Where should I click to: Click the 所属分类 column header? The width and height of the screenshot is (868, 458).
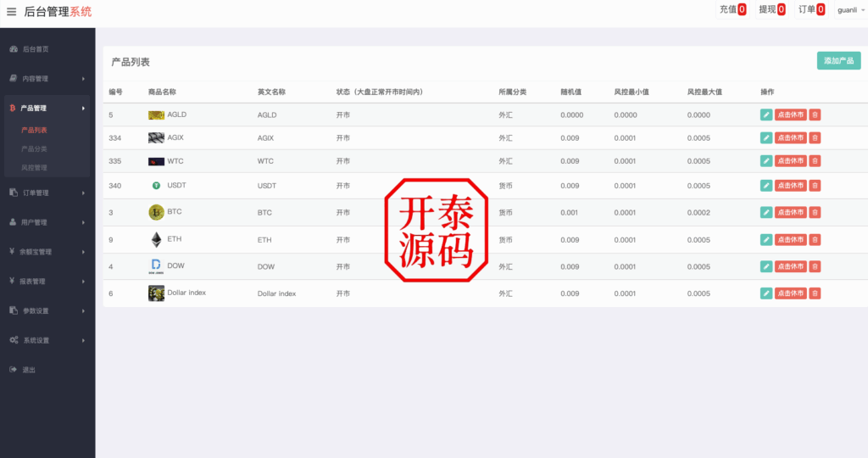pyautogui.click(x=512, y=92)
